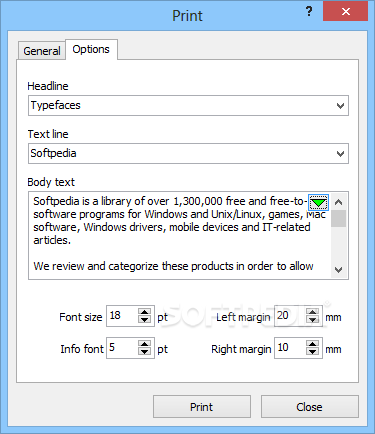Click the Right margin label

click(x=241, y=349)
